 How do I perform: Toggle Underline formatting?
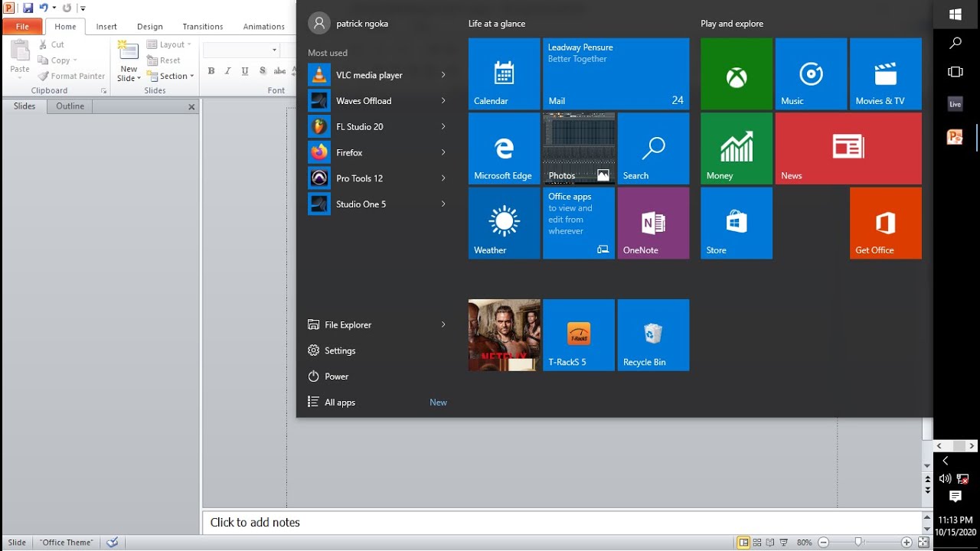[245, 71]
